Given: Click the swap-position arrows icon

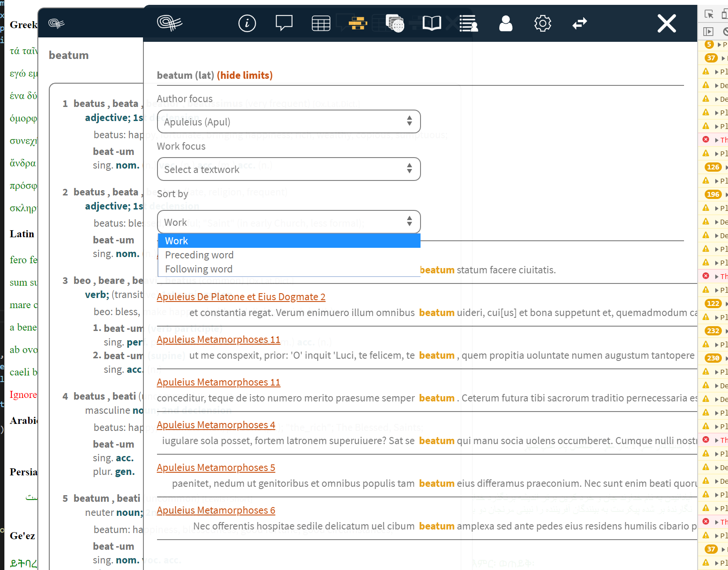Looking at the screenshot, I should click(x=580, y=23).
